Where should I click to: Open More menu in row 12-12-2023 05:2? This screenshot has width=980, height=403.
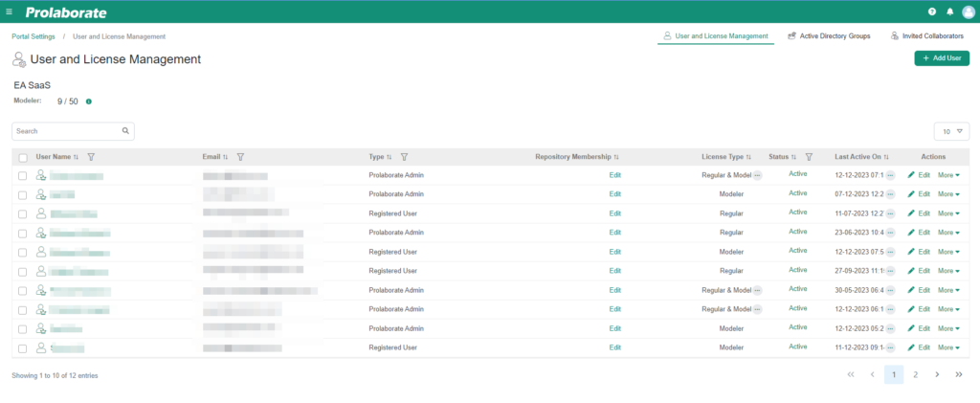coord(948,328)
